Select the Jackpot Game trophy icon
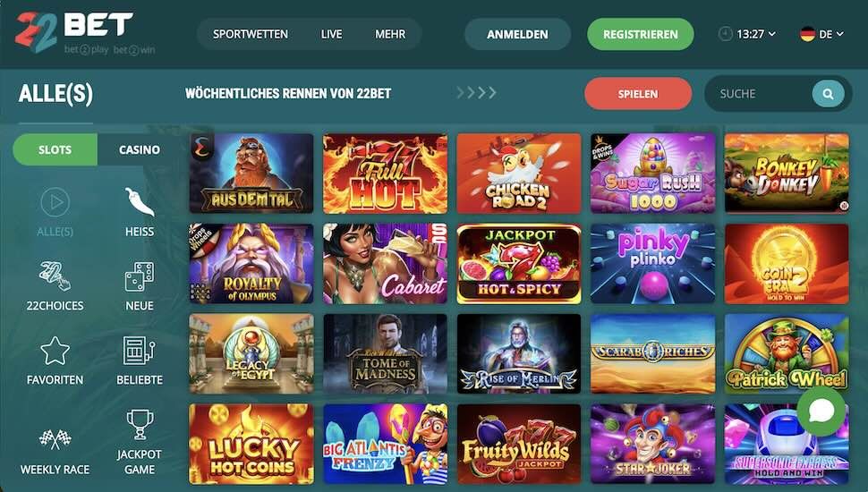 point(140,425)
